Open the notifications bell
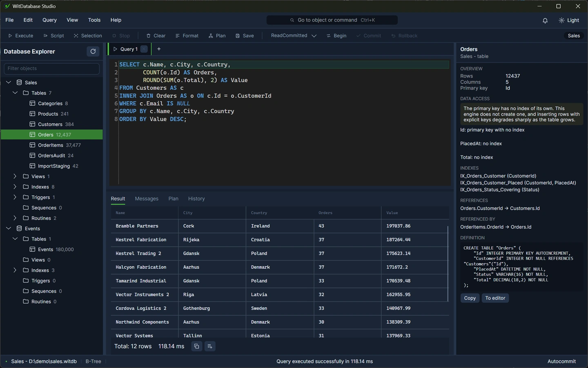Viewport: 588px width, 368px height. (545, 20)
